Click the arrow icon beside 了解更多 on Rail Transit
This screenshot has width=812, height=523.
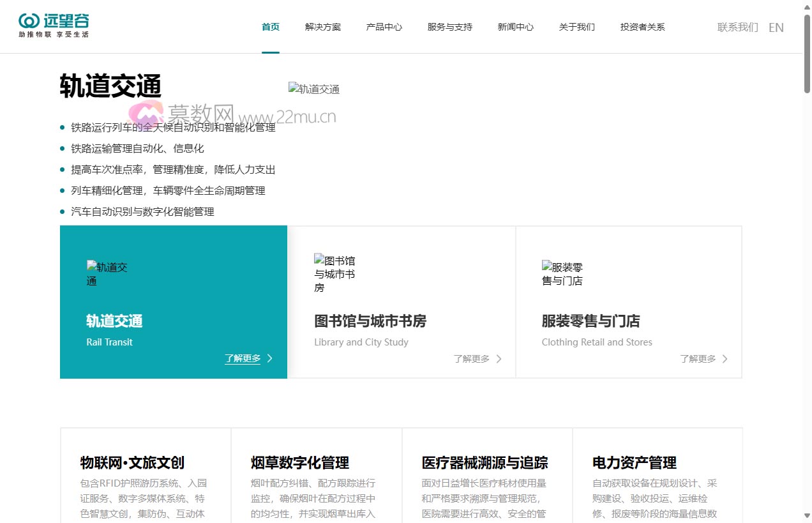(x=269, y=358)
